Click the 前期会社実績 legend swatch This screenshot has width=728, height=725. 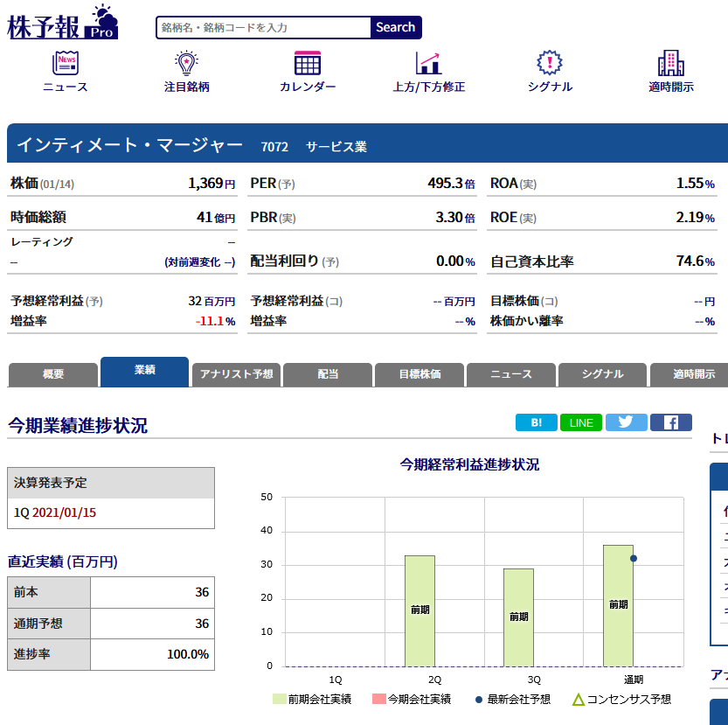pos(280,699)
